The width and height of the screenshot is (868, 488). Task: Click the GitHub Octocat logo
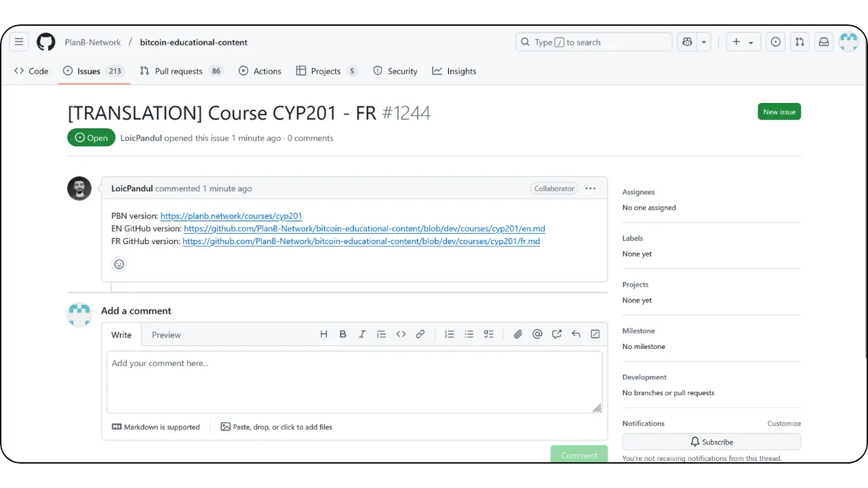click(46, 42)
